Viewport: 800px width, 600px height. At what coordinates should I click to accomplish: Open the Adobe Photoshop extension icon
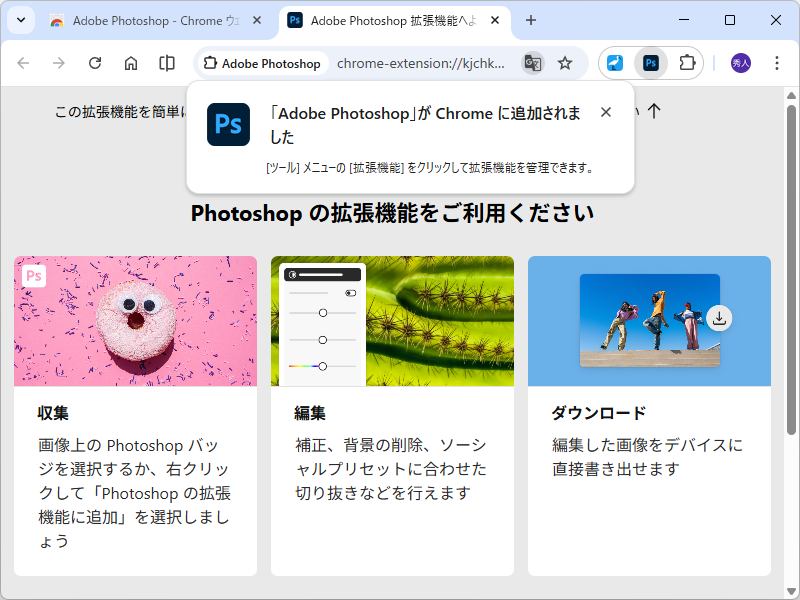point(650,62)
